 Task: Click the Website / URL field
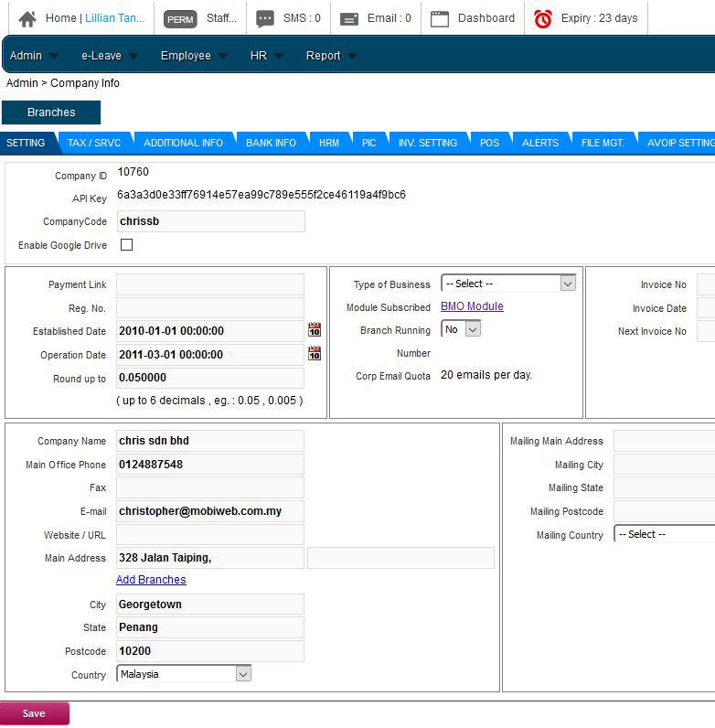tap(210, 535)
